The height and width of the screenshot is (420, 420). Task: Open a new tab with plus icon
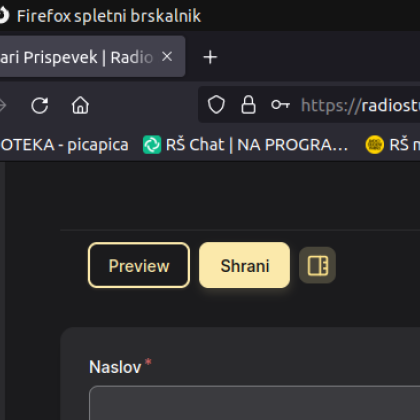[210, 57]
